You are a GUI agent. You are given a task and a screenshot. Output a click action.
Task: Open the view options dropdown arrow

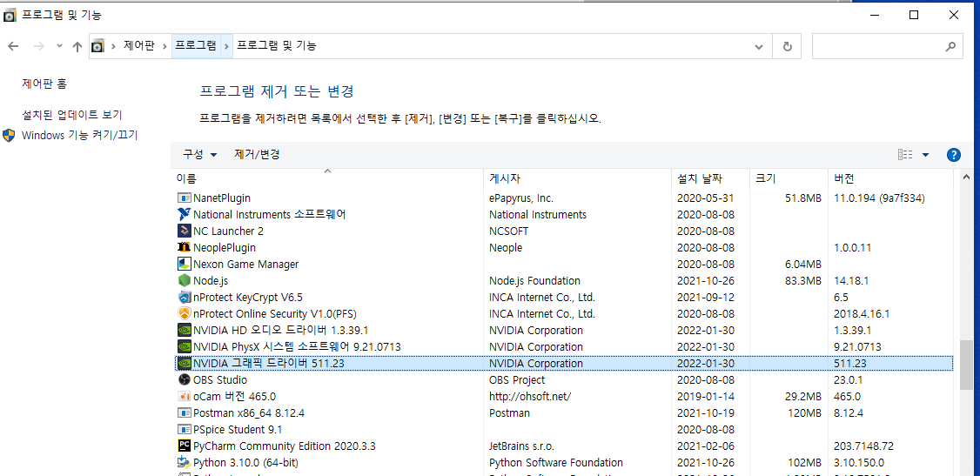(926, 155)
